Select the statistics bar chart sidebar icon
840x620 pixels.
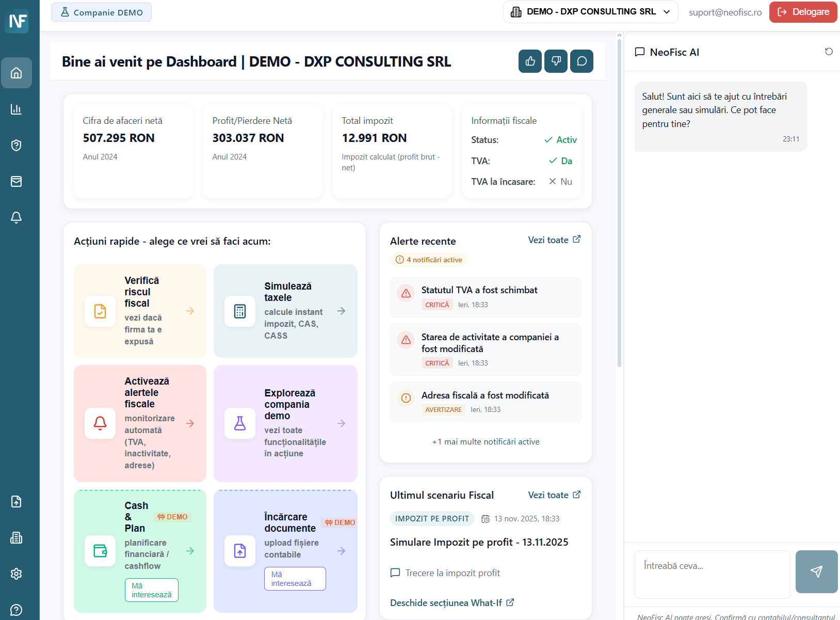17,109
